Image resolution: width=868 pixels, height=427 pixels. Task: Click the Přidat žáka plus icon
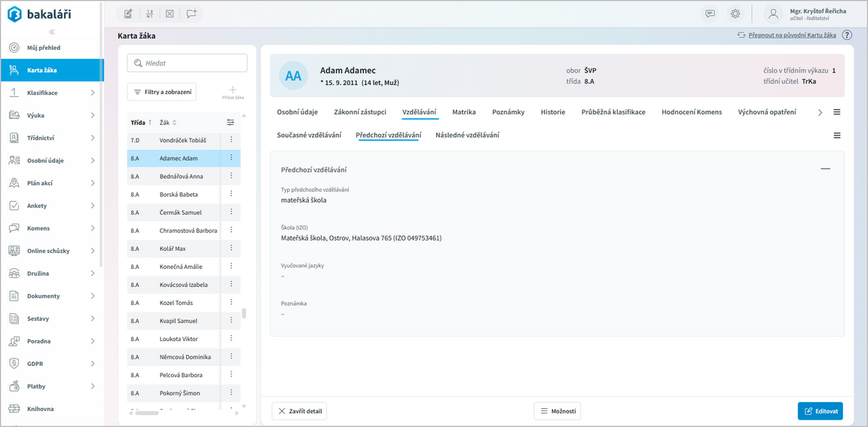[233, 90]
